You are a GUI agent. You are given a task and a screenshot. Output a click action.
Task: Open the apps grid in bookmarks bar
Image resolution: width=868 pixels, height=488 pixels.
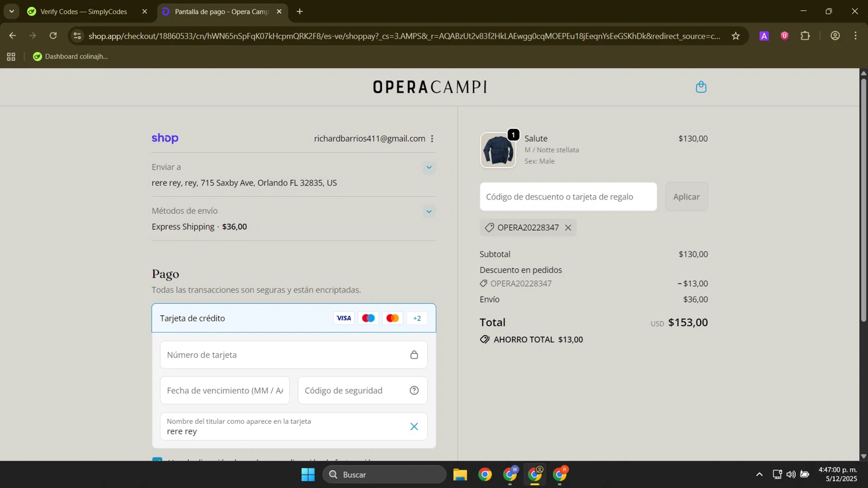point(11,57)
